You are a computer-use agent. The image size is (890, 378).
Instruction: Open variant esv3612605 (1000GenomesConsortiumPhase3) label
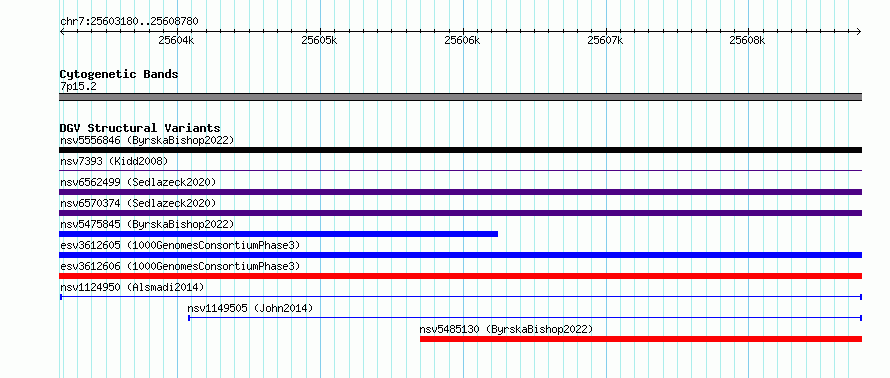click(x=180, y=245)
